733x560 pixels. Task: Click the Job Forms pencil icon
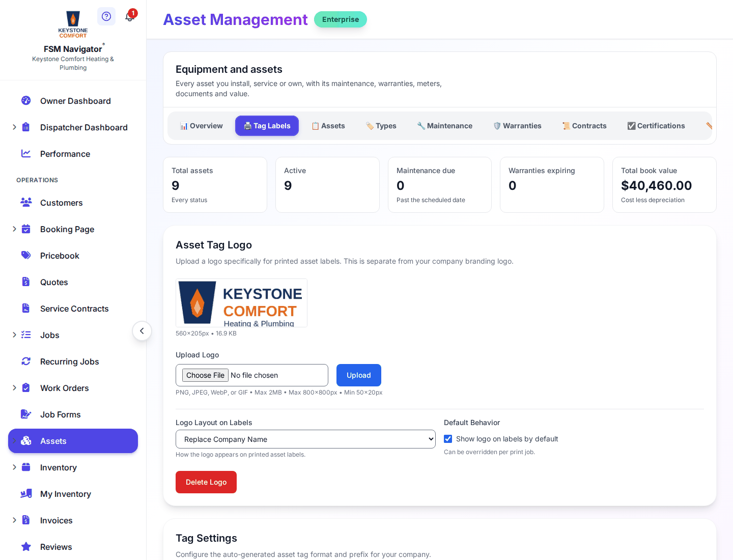tap(26, 414)
